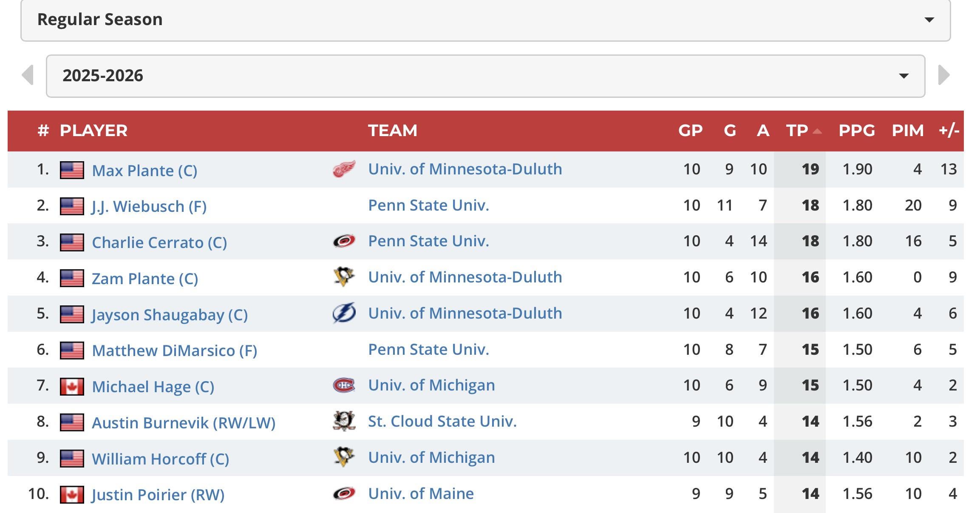Sort the table by the PPG header
This screenshot has height=513, width=980.
click(857, 131)
